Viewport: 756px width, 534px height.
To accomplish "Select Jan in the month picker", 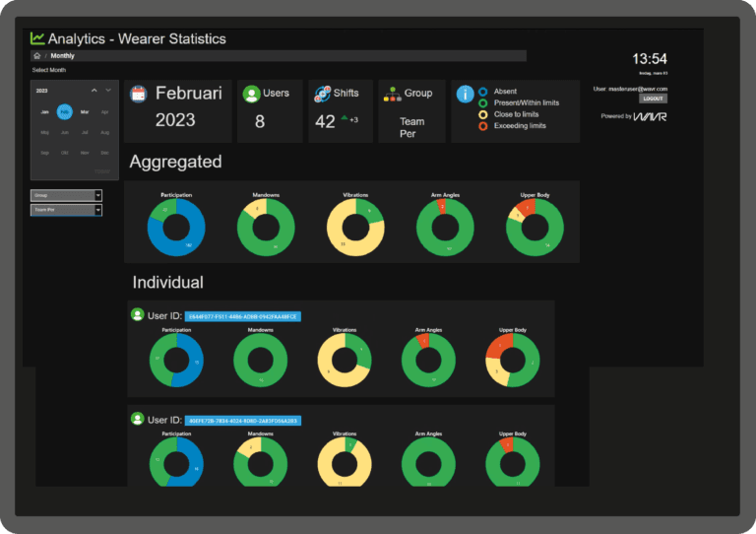I will point(44,112).
